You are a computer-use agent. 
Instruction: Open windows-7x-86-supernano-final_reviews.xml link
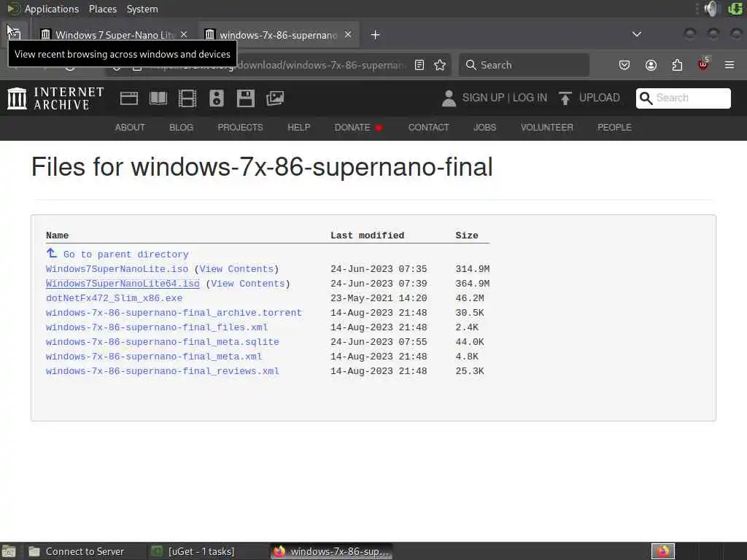click(x=163, y=371)
